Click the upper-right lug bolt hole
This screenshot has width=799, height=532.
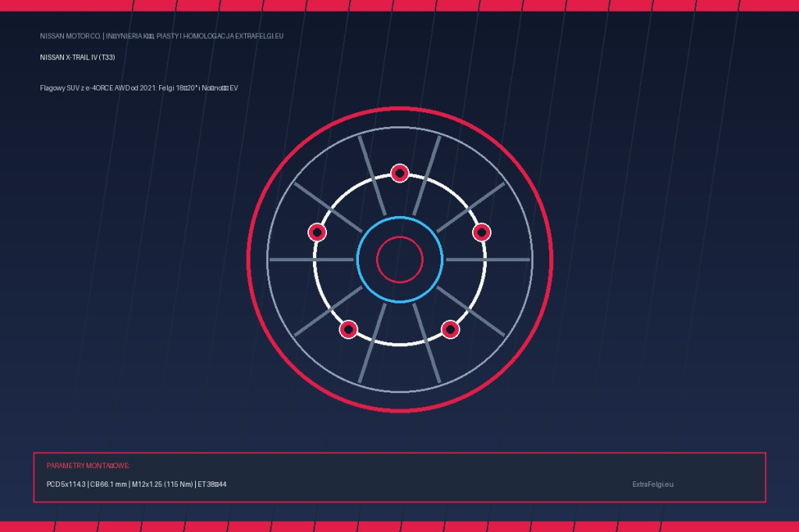click(x=481, y=232)
